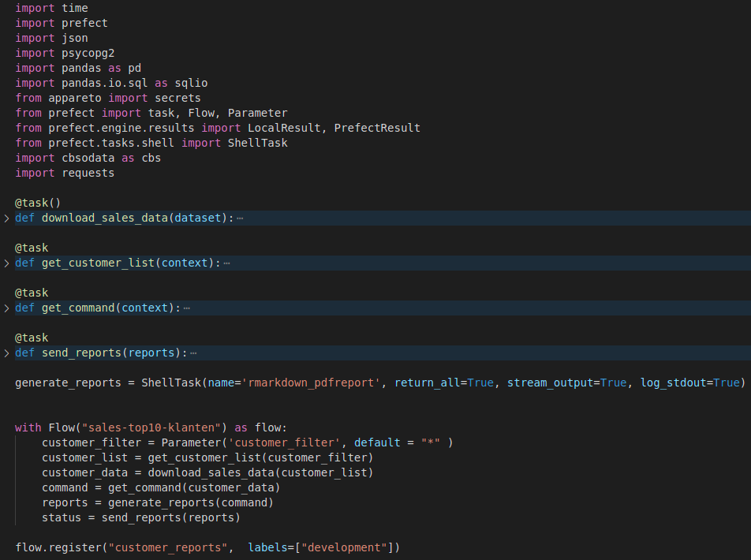Expand the folded download_sales_data function arrow
Image resolution: width=751 pixels, height=560 pixels.
(x=7, y=218)
